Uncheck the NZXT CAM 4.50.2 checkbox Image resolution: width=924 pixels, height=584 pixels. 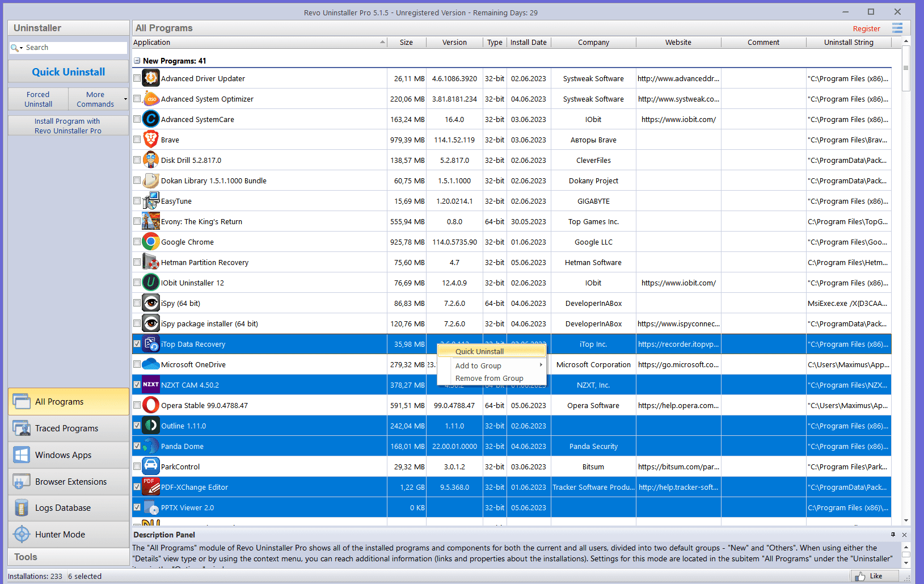tap(137, 385)
